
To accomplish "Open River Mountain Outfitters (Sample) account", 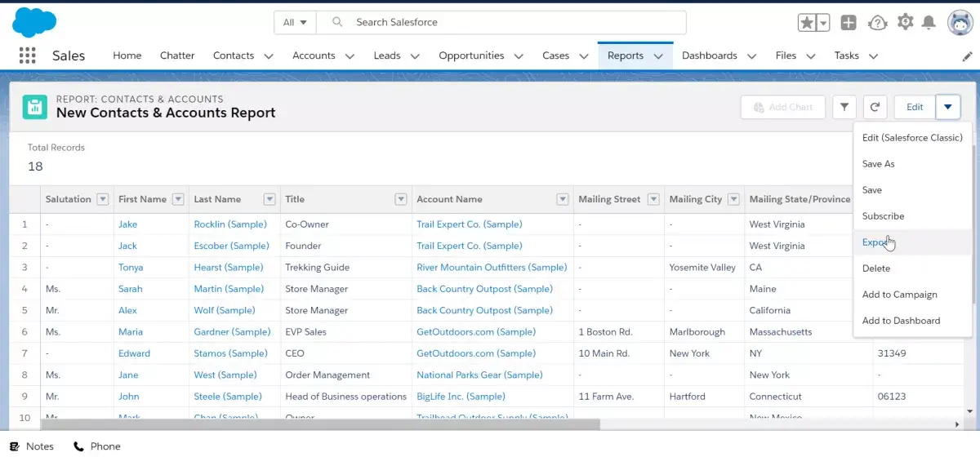I will coord(492,268).
